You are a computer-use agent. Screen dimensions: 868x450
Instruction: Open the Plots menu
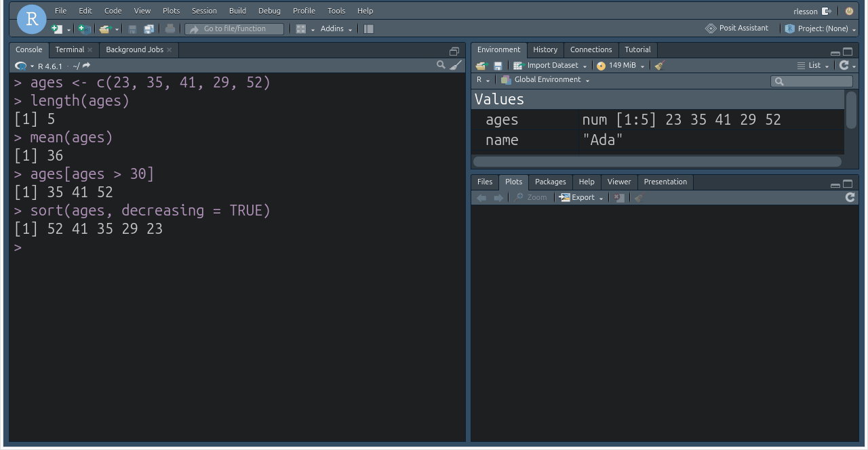tap(172, 11)
